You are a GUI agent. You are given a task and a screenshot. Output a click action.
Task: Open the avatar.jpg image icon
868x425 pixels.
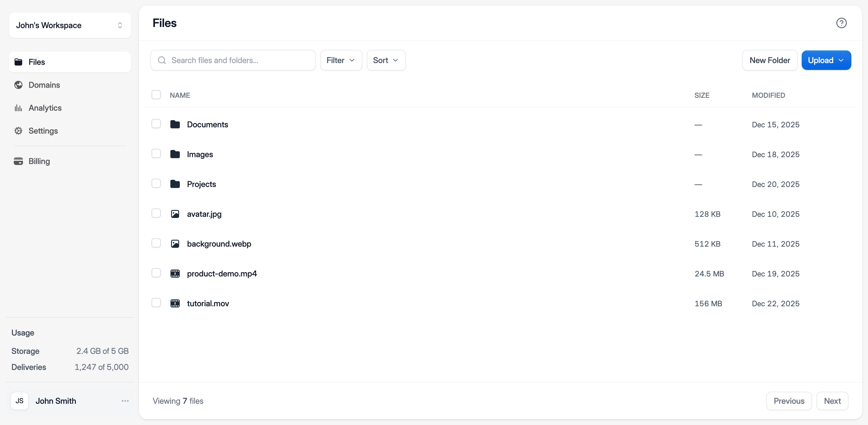click(x=176, y=214)
